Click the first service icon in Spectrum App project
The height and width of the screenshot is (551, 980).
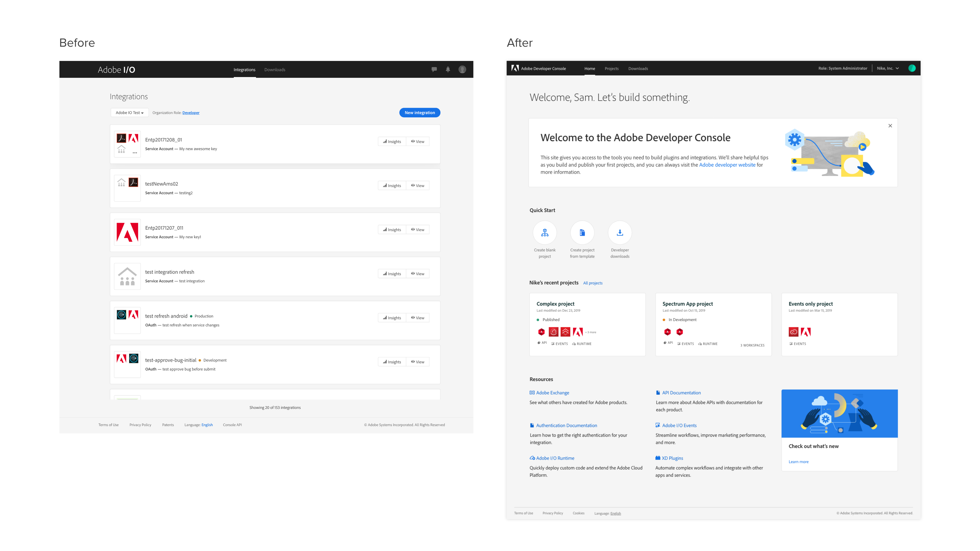coord(668,332)
